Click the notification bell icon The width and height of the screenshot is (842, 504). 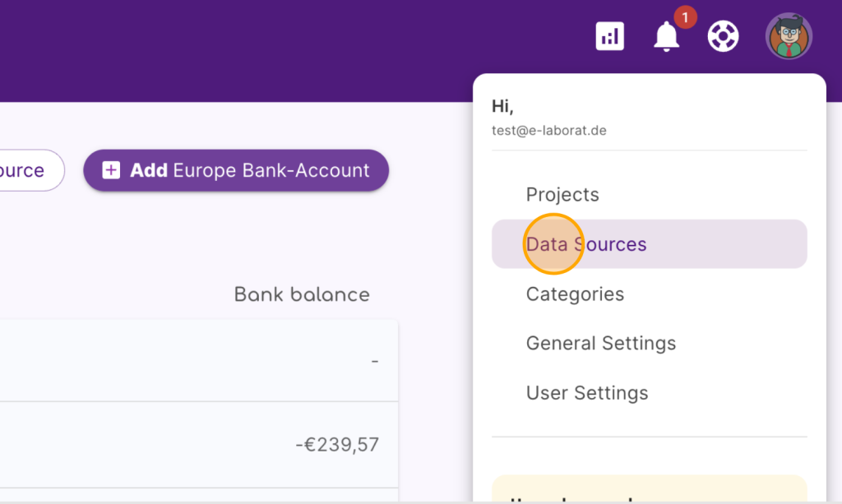(x=666, y=36)
